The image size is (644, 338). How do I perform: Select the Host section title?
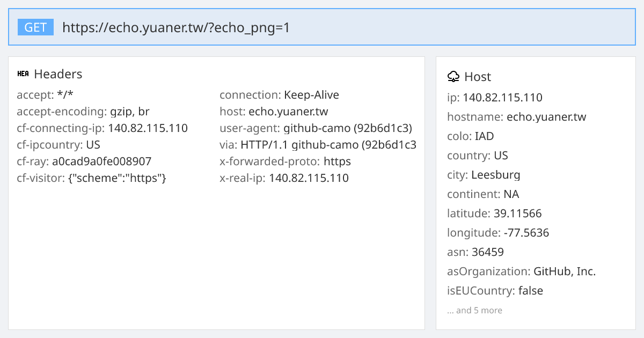point(478,77)
